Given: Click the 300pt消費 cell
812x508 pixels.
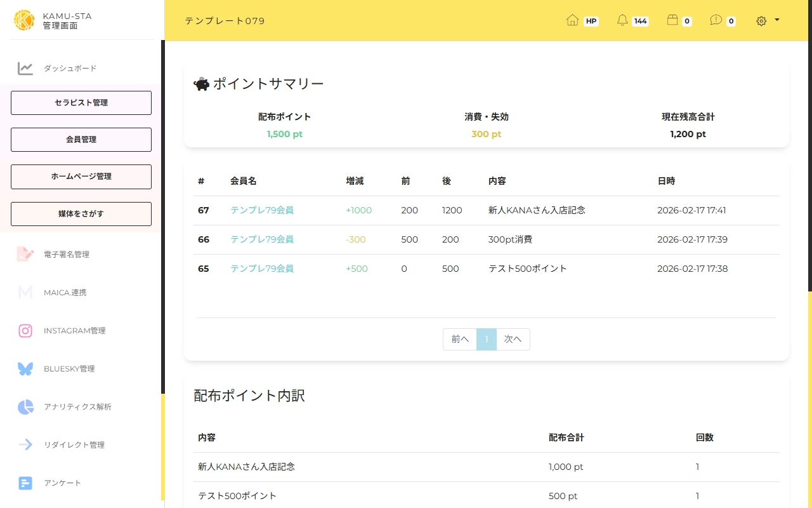Looking at the screenshot, I should tap(510, 239).
